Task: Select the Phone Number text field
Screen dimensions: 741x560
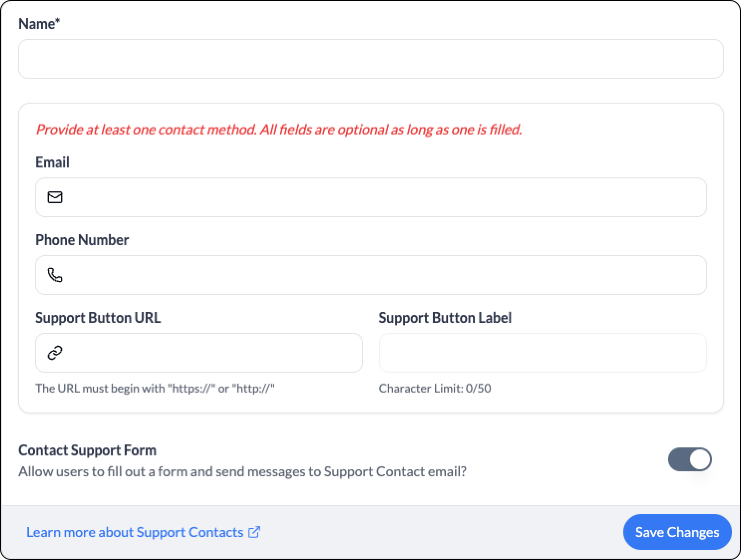Action: (371, 275)
